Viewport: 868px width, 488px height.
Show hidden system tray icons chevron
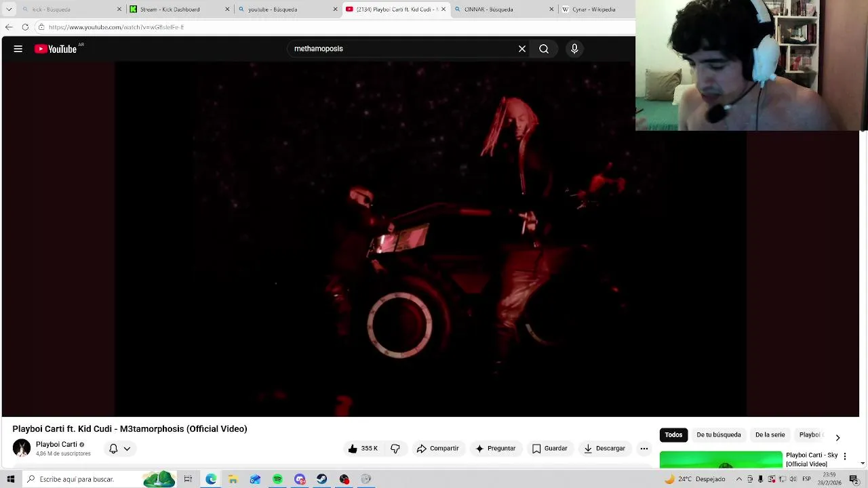(739, 479)
